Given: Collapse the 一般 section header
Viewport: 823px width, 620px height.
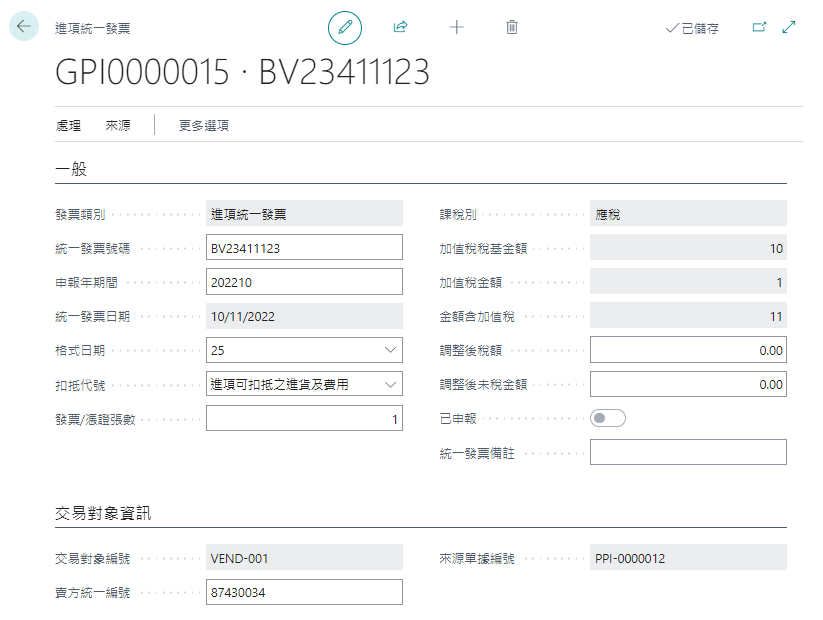Looking at the screenshot, I should (71, 169).
